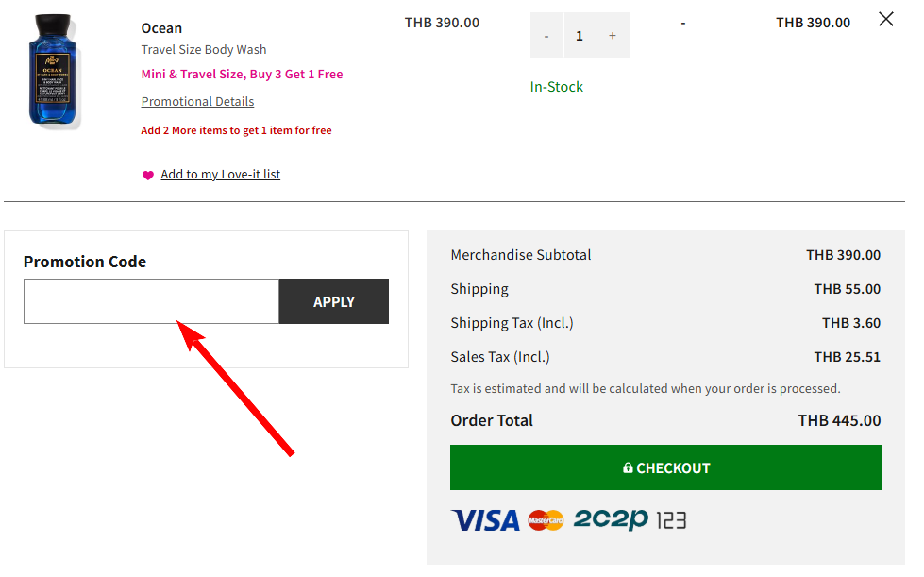Click the Order Total amount THB 445.00
Image resolution: width=924 pixels, height=577 pixels.
(839, 420)
